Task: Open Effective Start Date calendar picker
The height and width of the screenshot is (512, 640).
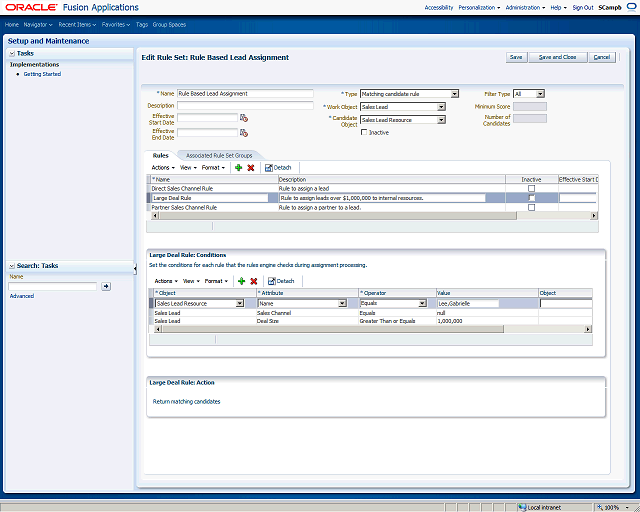Action: point(244,118)
